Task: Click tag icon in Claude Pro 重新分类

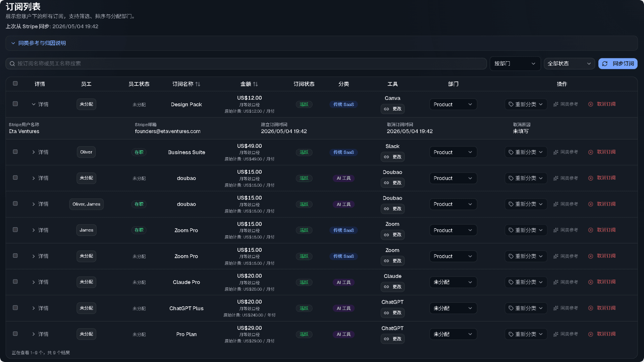Action: pyautogui.click(x=511, y=282)
